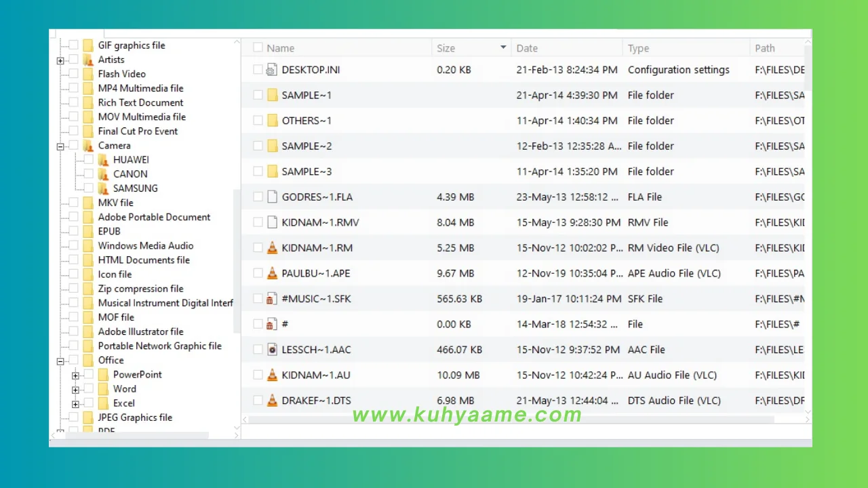The height and width of the screenshot is (488, 868).
Task: Click the OTHERS~1 folder icon
Action: pyautogui.click(x=272, y=121)
